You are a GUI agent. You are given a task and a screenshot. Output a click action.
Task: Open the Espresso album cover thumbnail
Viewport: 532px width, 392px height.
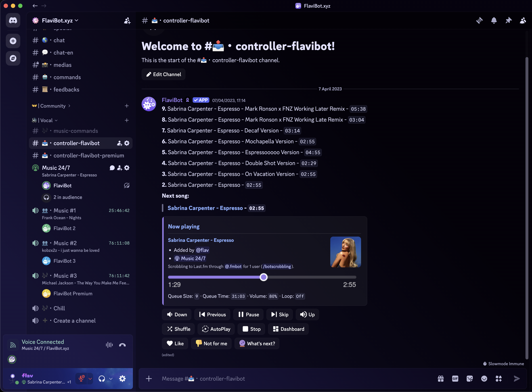coord(345,252)
